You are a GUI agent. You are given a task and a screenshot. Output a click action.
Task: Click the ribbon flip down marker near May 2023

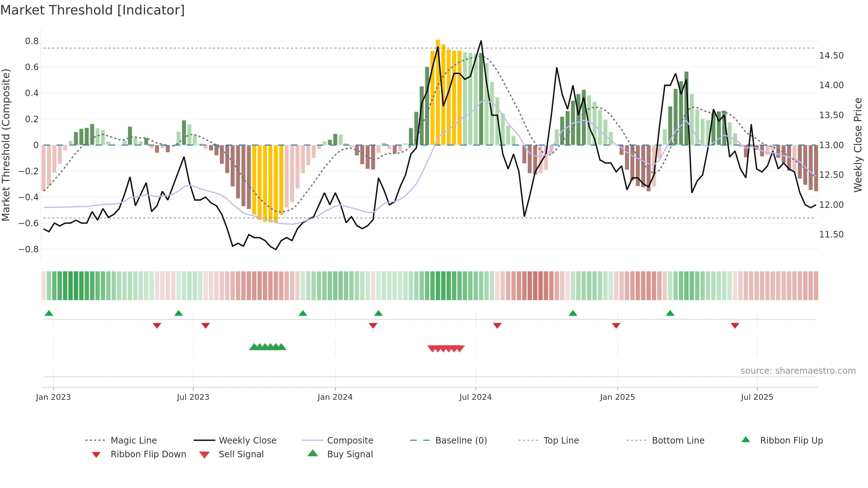pos(157,326)
